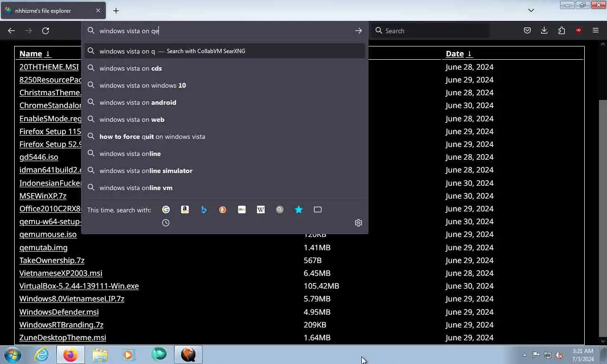Open the qemutab.img file link
Screen dimensions: 607x364
click(x=43, y=247)
